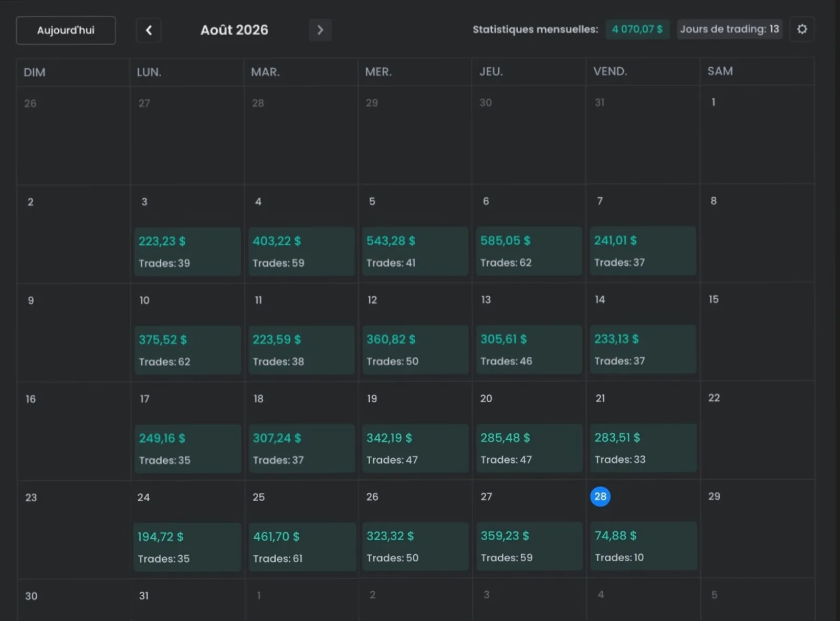840x621 pixels.
Task: Click the monthly total 4 070,07 $ badge
Action: [637, 29]
